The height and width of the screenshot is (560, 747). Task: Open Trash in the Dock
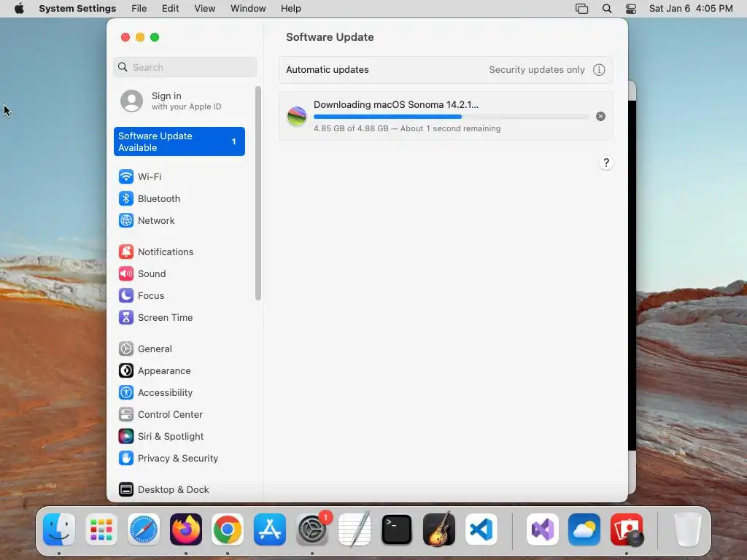[x=688, y=529]
